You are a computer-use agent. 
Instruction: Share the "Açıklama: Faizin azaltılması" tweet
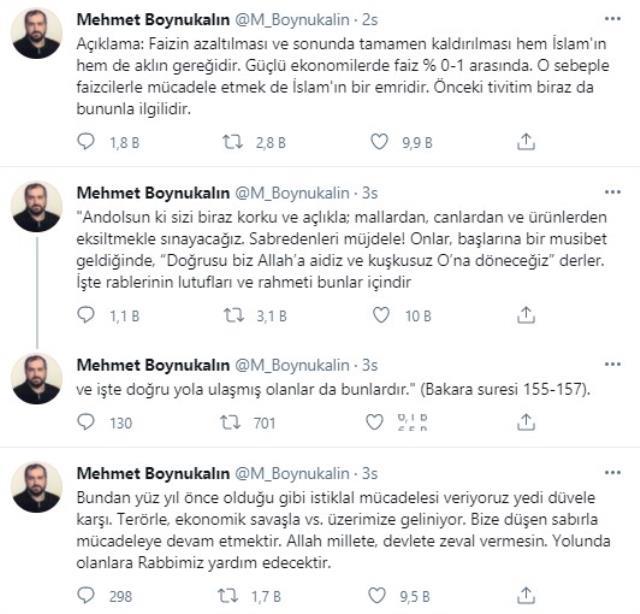point(526,143)
